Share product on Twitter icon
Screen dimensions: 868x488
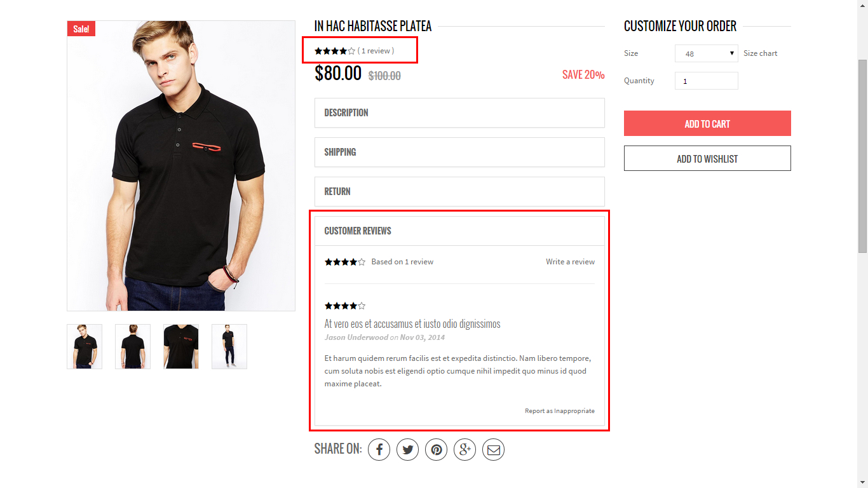(x=407, y=450)
